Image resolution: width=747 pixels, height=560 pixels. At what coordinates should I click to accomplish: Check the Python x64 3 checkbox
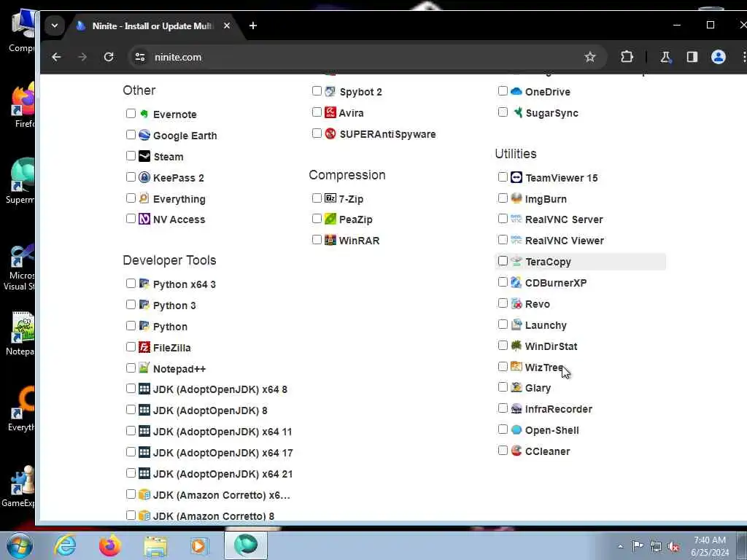131,283
